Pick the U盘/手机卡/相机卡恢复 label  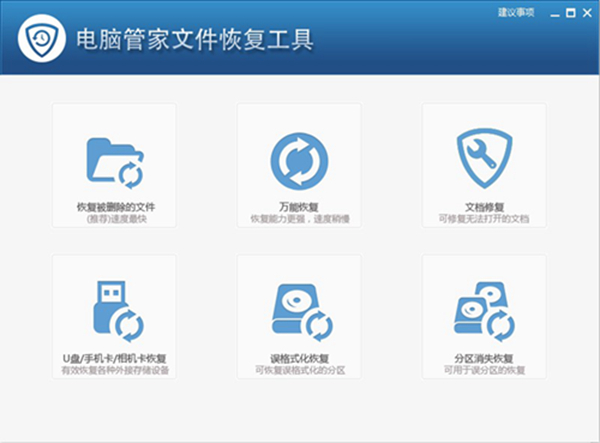pos(114,358)
